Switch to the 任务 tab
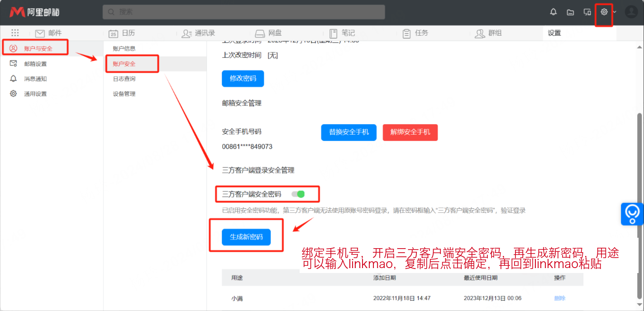Image resolution: width=644 pixels, height=311 pixels. (x=415, y=33)
